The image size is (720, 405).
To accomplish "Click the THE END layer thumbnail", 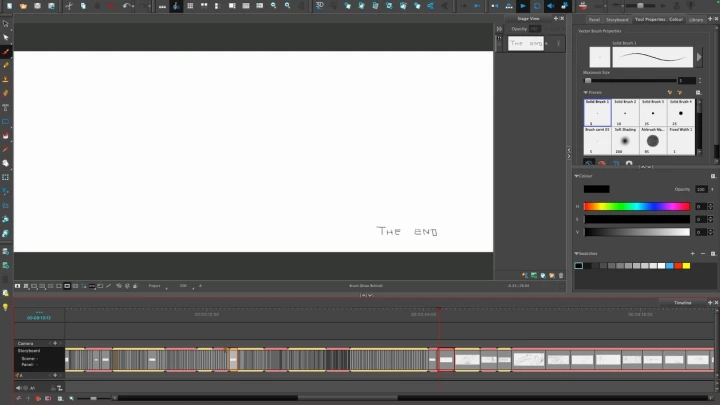I will pos(526,44).
